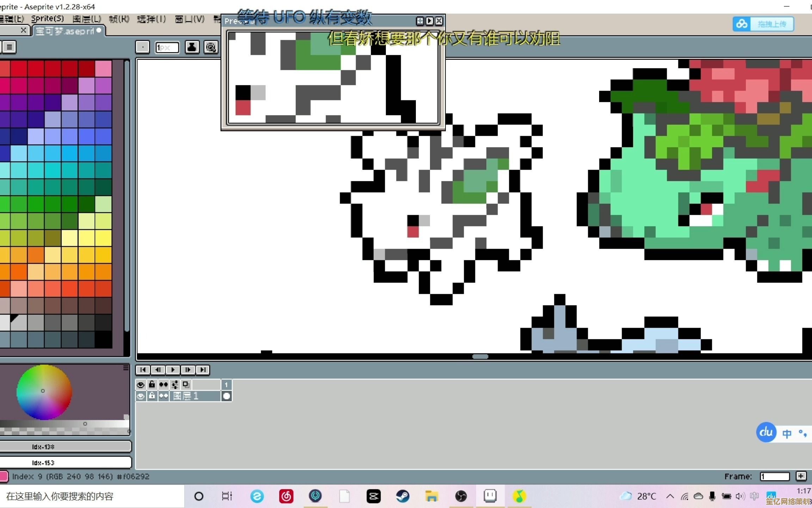
Task: Toggle lock on 图层 1 layer
Action: pyautogui.click(x=152, y=396)
